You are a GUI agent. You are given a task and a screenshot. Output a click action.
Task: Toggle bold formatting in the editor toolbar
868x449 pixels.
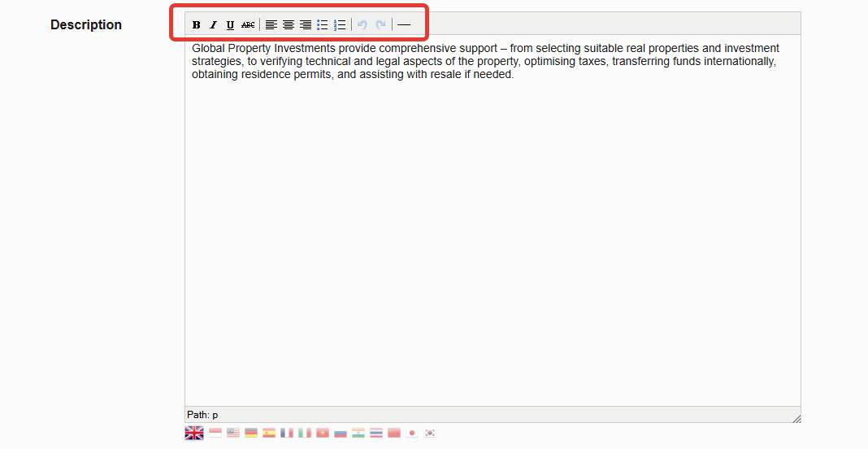(197, 25)
